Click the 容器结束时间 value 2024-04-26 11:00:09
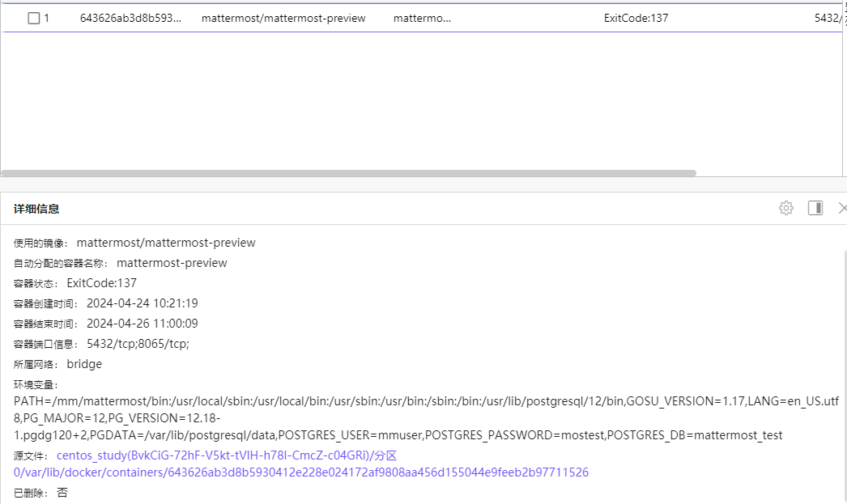 [143, 324]
